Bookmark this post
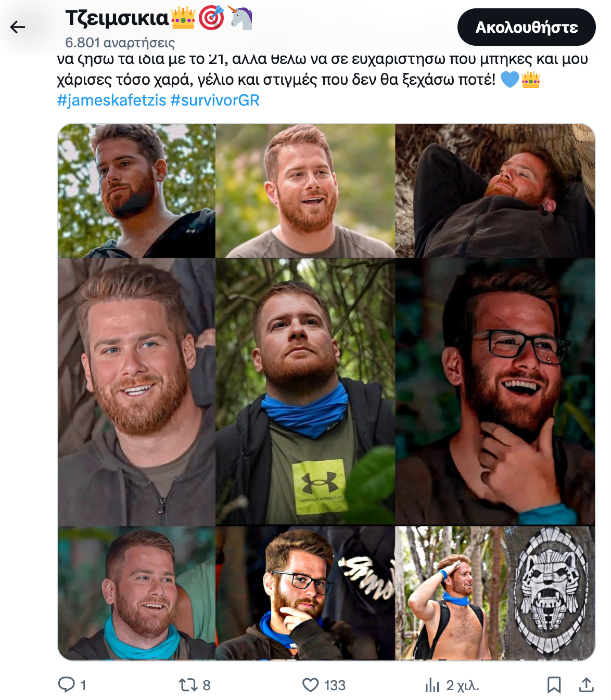Image resolution: width=611 pixels, height=700 pixels. pos(554,685)
